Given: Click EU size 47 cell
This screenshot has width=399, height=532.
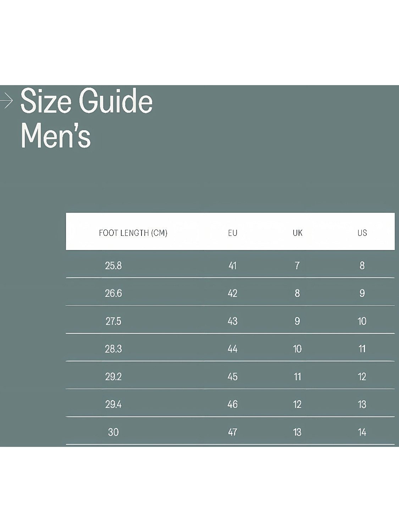Looking at the screenshot, I should coord(232,432).
